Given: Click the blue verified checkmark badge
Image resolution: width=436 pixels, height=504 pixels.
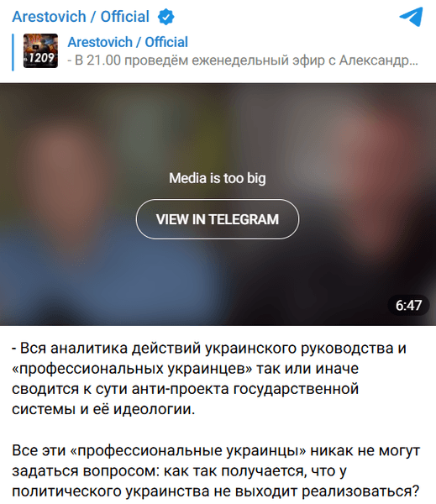Looking at the screenshot, I should pos(165,17).
